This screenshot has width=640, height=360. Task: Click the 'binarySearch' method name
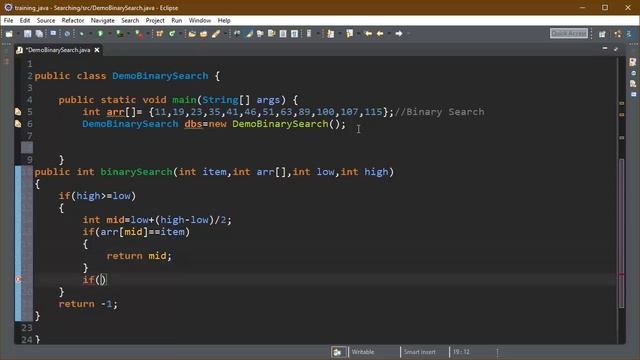[x=136, y=172]
